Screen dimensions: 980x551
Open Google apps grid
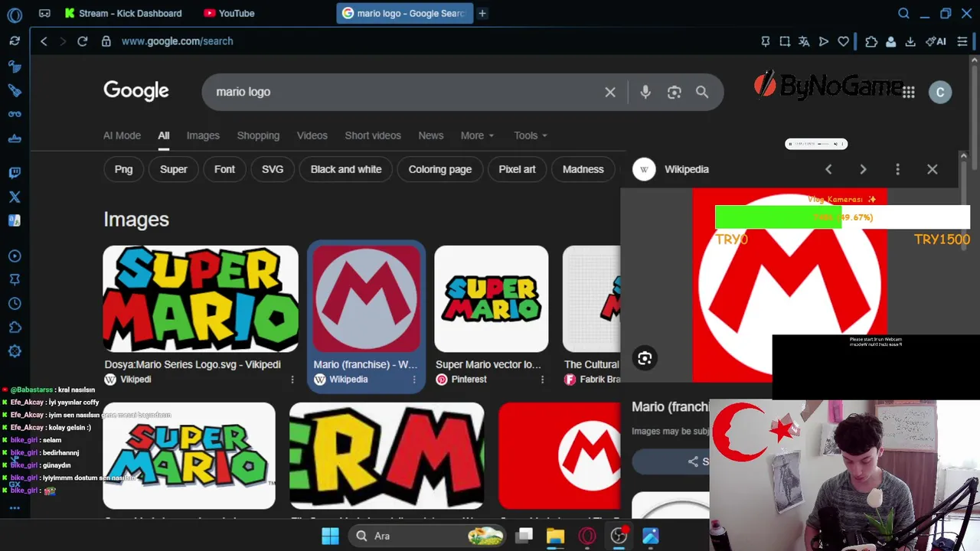[908, 92]
